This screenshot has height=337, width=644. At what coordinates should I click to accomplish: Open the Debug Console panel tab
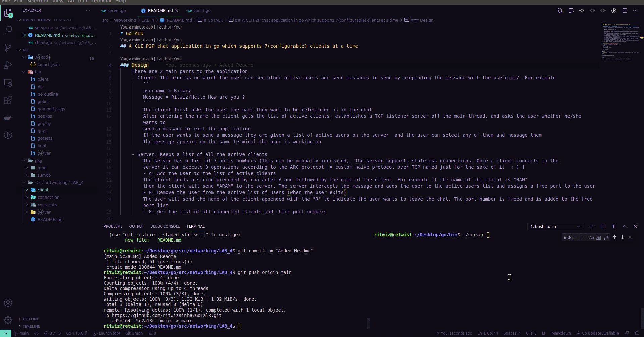coord(165,226)
